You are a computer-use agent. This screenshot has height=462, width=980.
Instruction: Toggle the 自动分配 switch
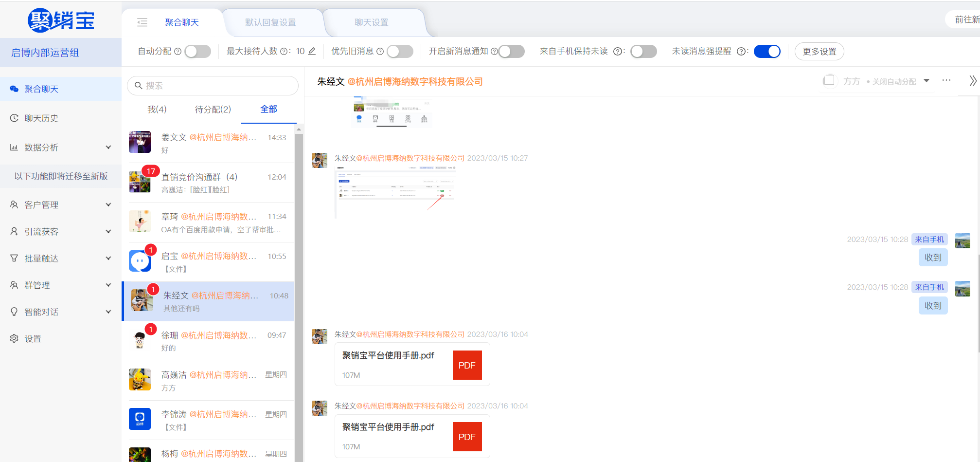tap(197, 51)
